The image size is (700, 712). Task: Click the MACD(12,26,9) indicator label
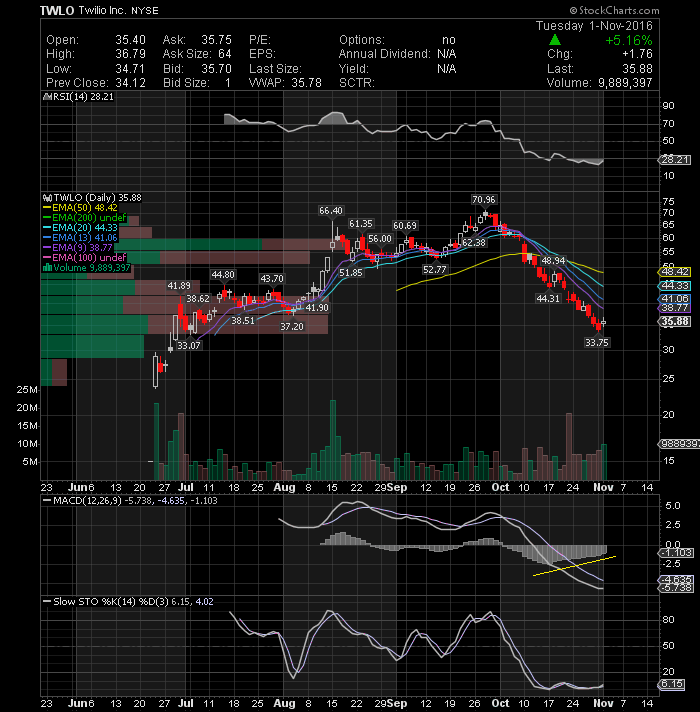87,501
